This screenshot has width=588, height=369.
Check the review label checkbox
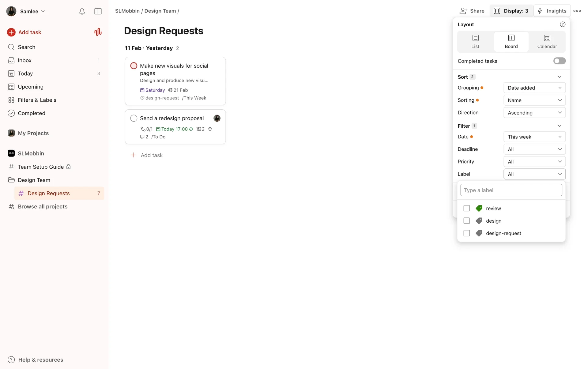click(x=466, y=209)
